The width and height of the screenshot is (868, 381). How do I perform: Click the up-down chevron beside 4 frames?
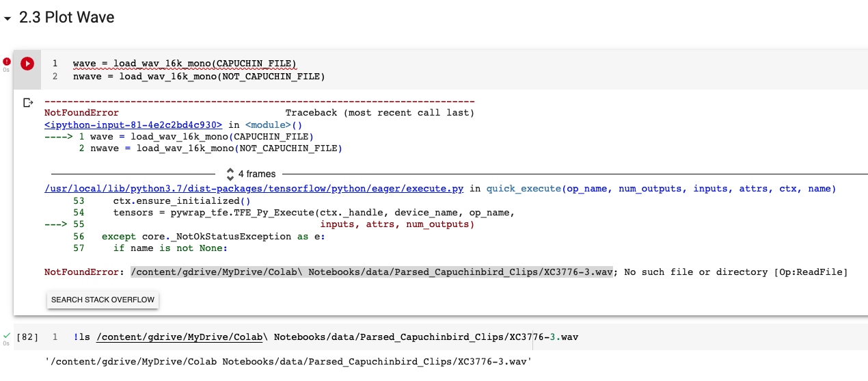click(x=230, y=174)
